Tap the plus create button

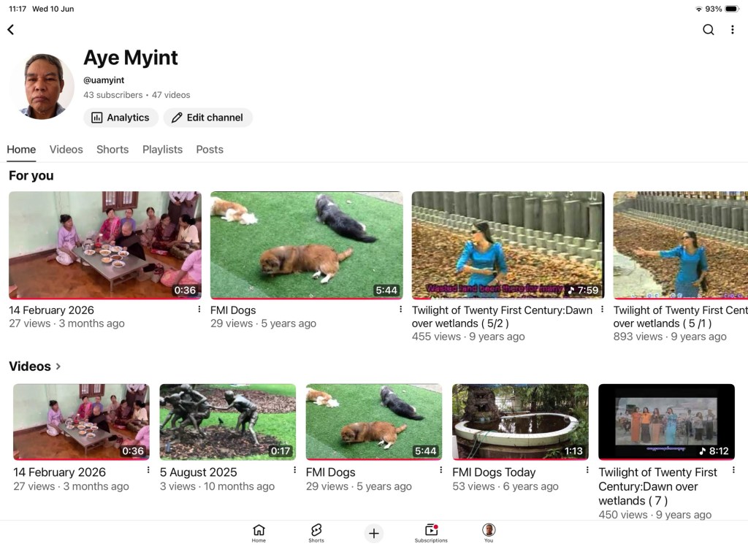coord(374,533)
